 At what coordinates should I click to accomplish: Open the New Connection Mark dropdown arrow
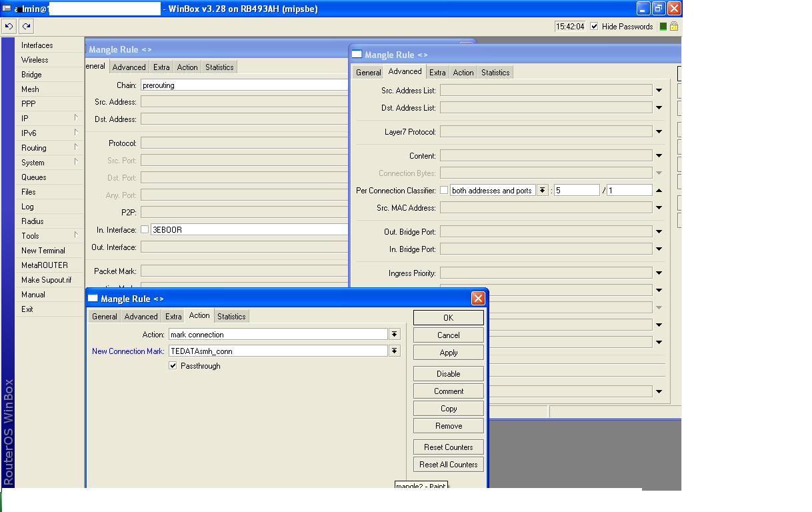(395, 351)
